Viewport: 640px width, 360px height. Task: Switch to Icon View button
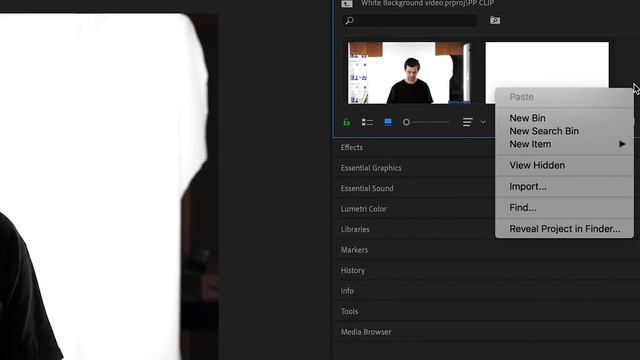point(388,122)
